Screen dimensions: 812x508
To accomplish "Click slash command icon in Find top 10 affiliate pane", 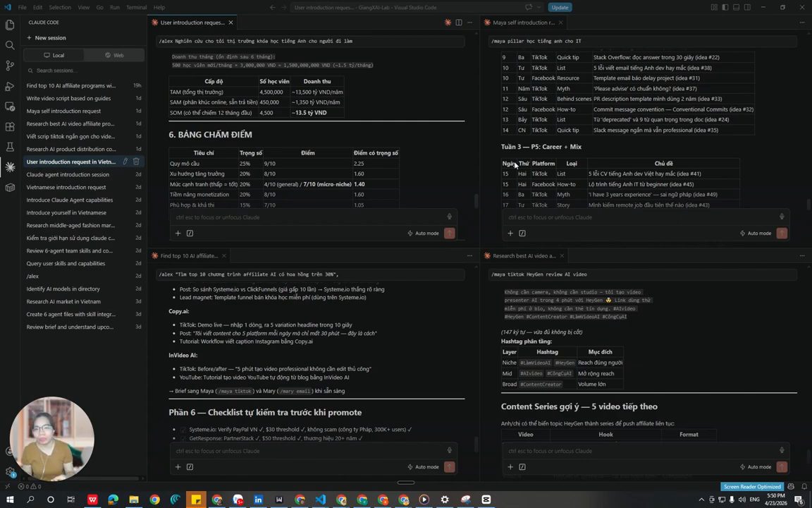I will tap(190, 467).
